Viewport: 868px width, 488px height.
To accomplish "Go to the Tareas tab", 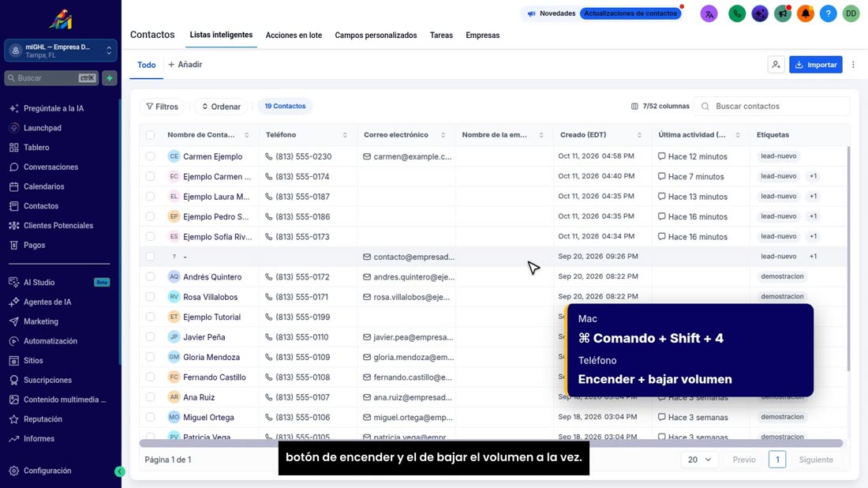I will click(441, 35).
